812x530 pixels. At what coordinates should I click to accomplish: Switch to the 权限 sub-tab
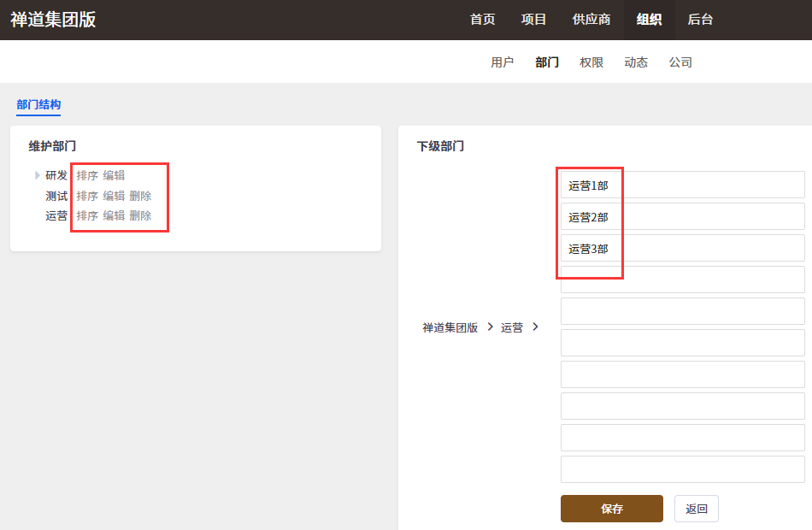coord(591,62)
